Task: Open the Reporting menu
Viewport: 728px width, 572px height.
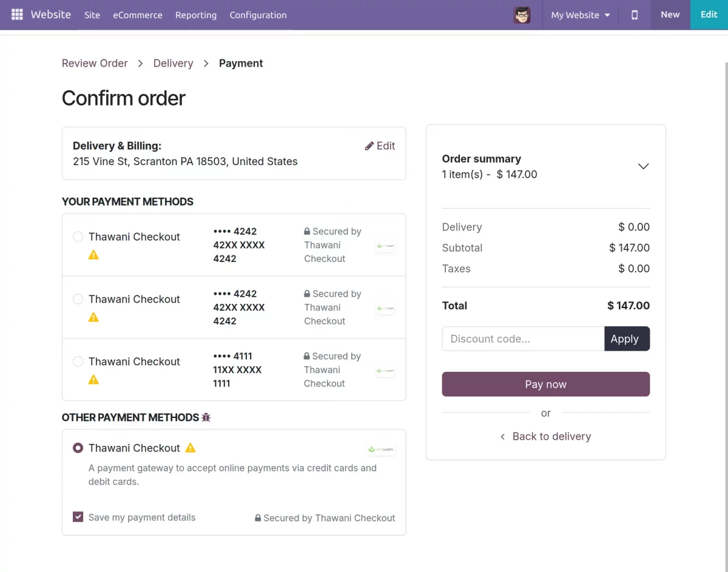Action: (x=196, y=15)
